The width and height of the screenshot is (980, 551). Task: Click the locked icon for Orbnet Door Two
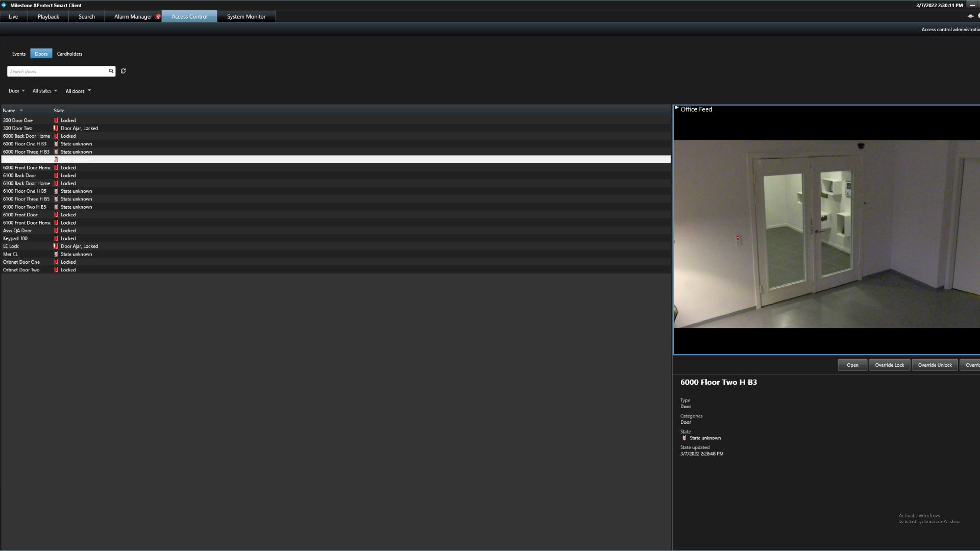[56, 270]
